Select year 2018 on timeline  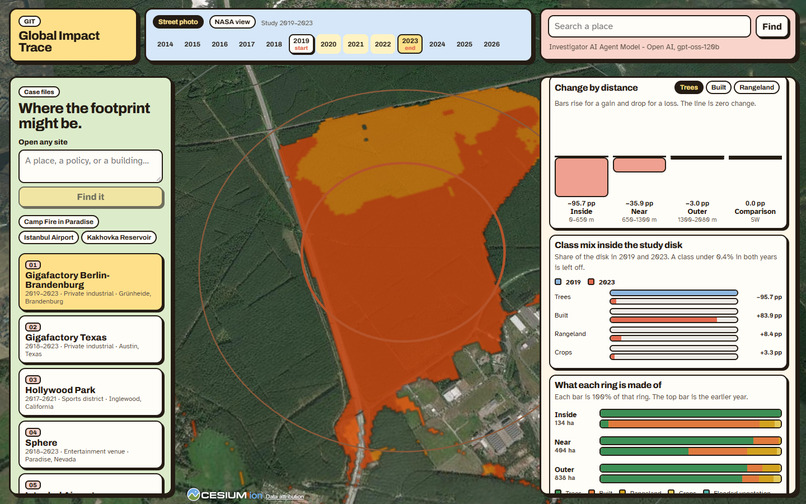click(x=274, y=44)
